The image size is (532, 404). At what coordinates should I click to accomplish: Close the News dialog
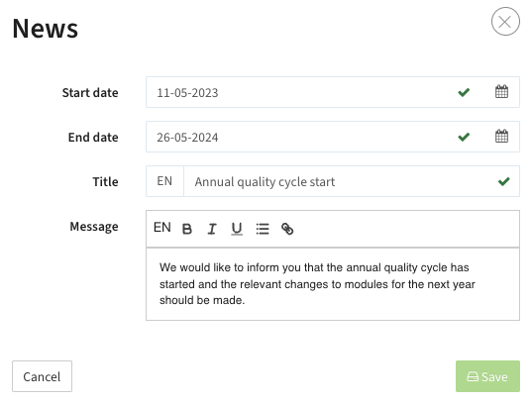505,22
